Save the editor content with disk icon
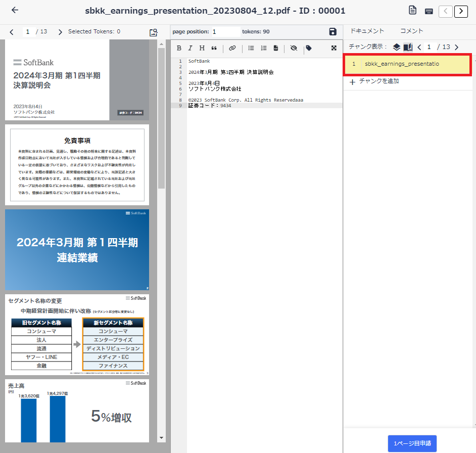This screenshot has width=476, height=453. coord(332,31)
